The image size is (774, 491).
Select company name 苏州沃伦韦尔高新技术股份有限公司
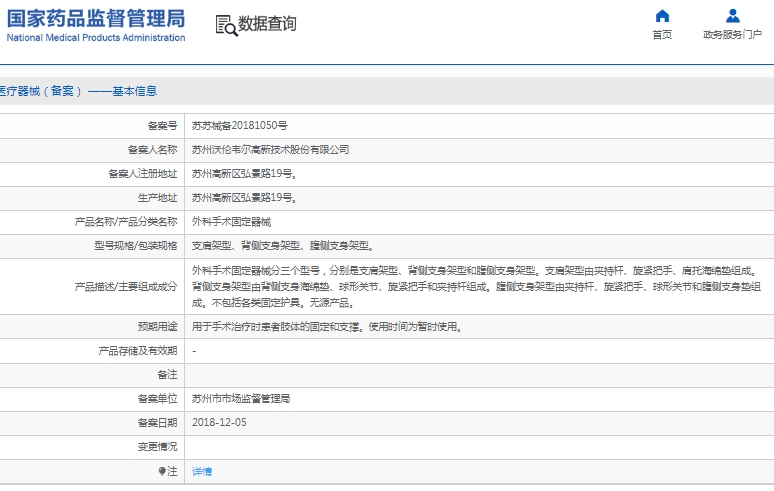click(x=271, y=150)
